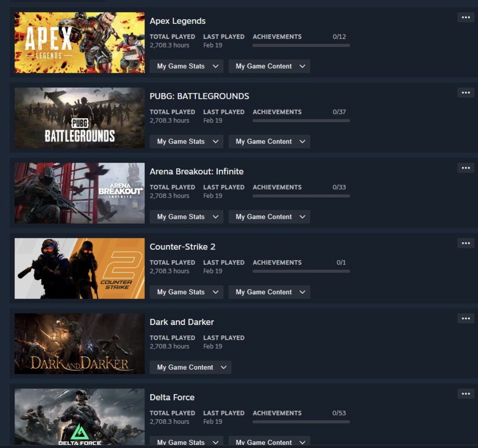This screenshot has height=448, width=478.
Task: Click the Counter-Strike 2 banner image
Action: click(80, 268)
